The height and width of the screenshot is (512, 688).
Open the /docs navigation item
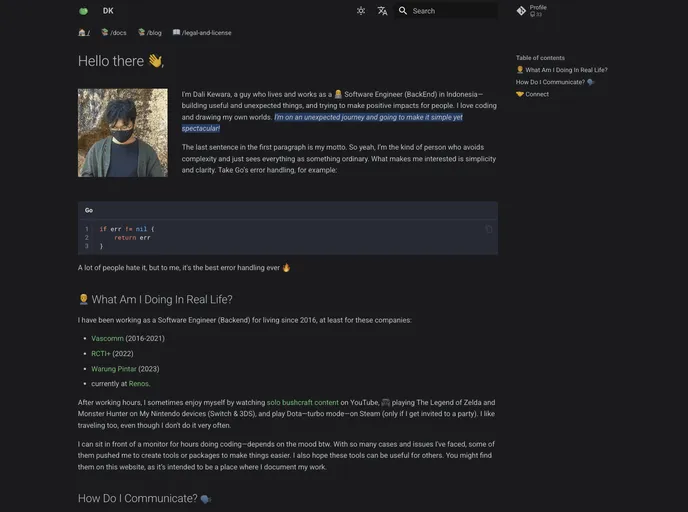pos(113,33)
